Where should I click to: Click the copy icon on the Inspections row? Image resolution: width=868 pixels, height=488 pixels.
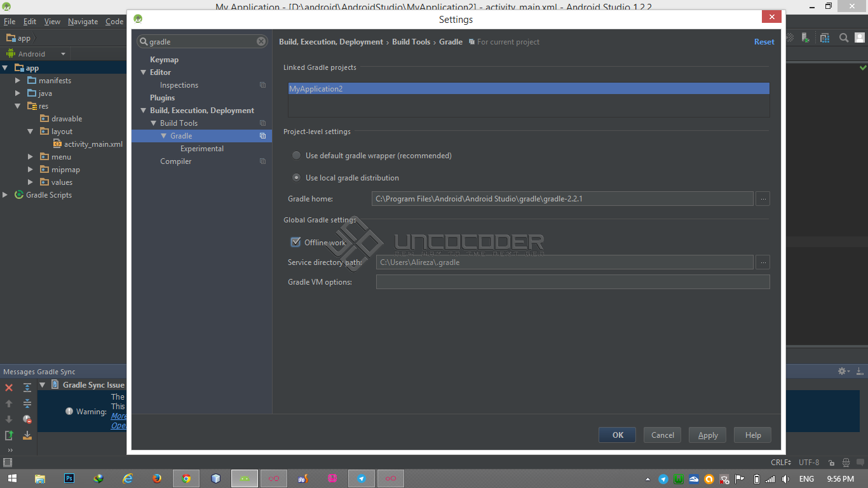click(262, 85)
